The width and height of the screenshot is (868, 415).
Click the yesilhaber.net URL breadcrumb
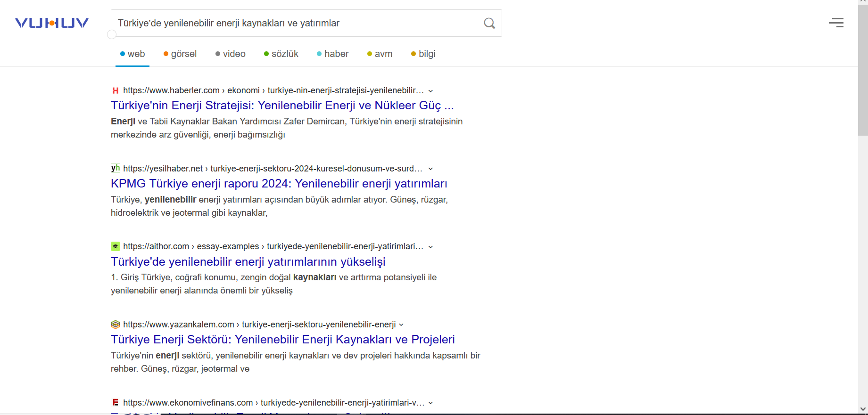pos(273,168)
